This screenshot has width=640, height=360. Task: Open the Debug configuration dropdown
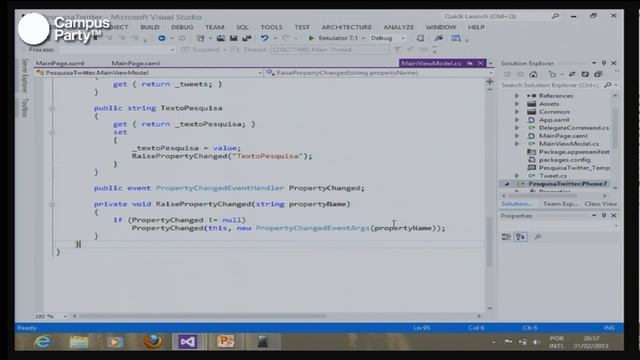(403, 38)
